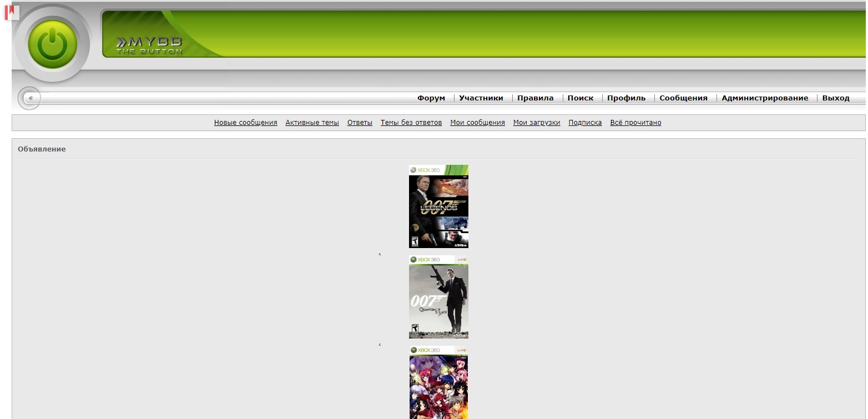The width and height of the screenshot is (868, 419).
Task: View Активные темы
Action: [x=312, y=123]
